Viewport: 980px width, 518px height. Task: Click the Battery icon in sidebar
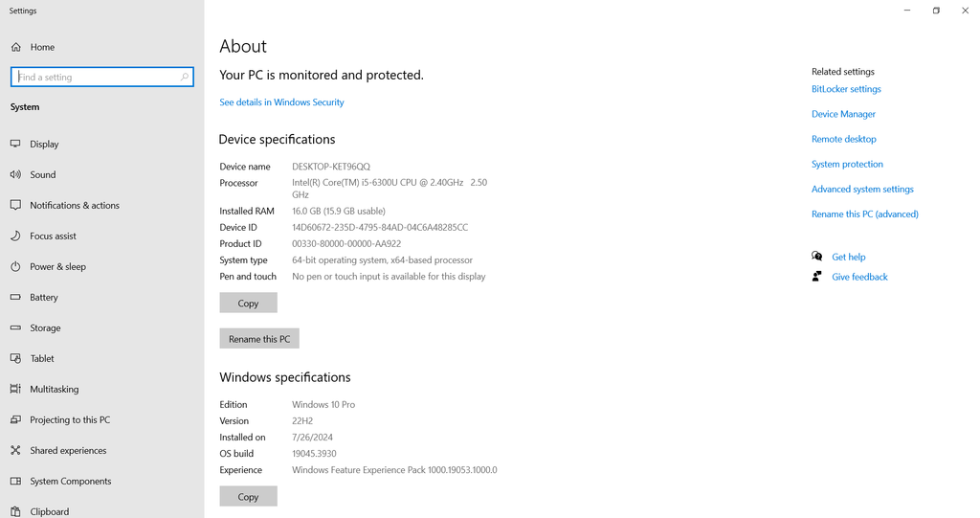pyautogui.click(x=15, y=297)
